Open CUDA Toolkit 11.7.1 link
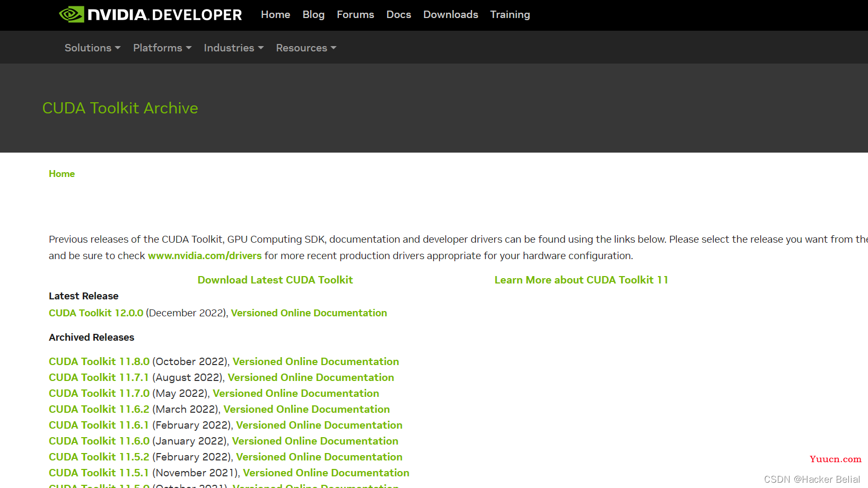 point(99,377)
